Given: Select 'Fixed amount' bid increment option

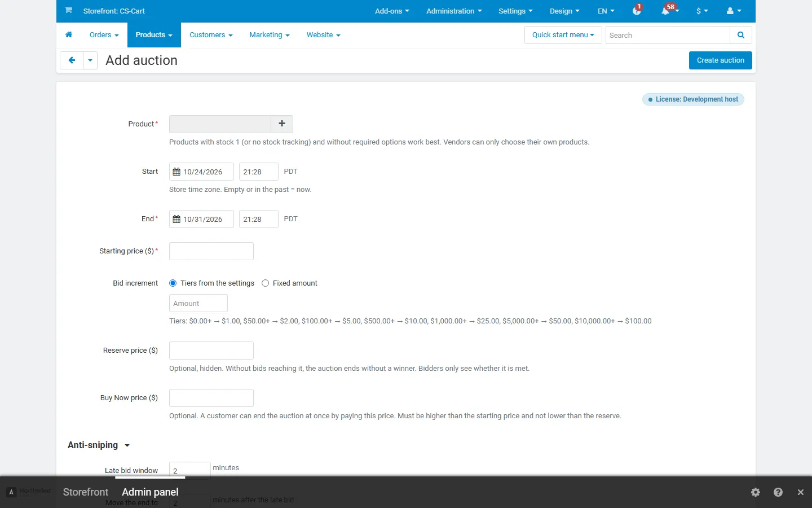Looking at the screenshot, I should (x=266, y=283).
